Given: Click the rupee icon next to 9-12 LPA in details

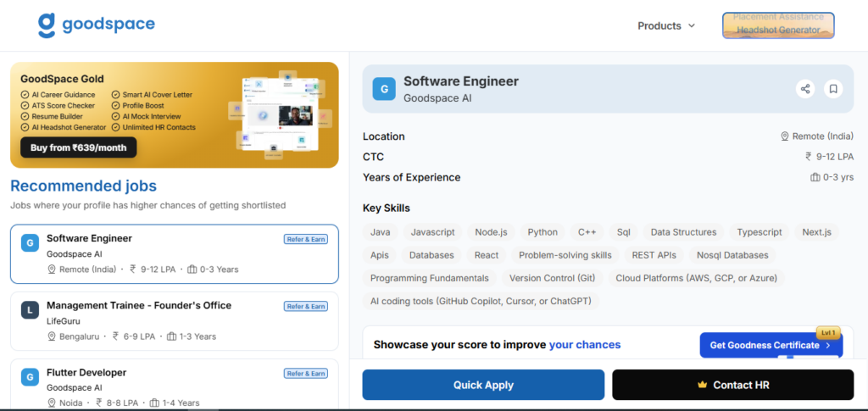Looking at the screenshot, I should 809,157.
